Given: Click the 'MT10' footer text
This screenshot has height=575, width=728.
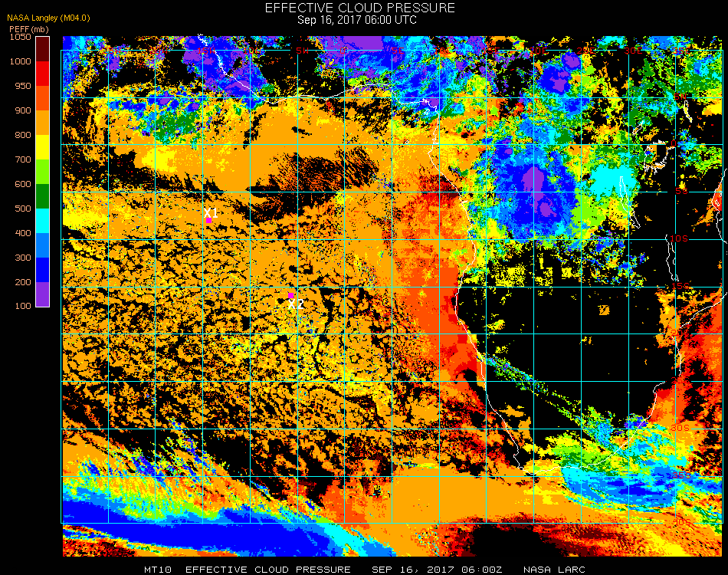Looking at the screenshot, I should pos(158,570).
